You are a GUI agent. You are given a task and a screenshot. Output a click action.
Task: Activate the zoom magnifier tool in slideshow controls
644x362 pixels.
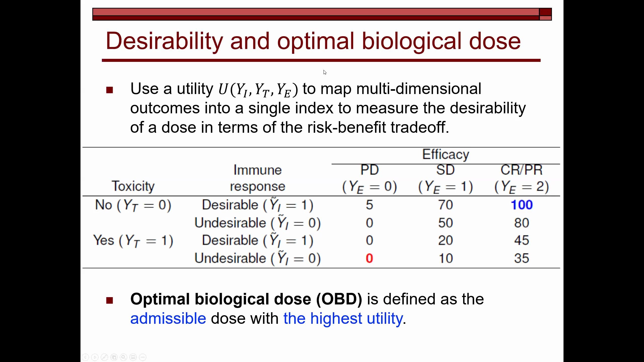(124, 357)
